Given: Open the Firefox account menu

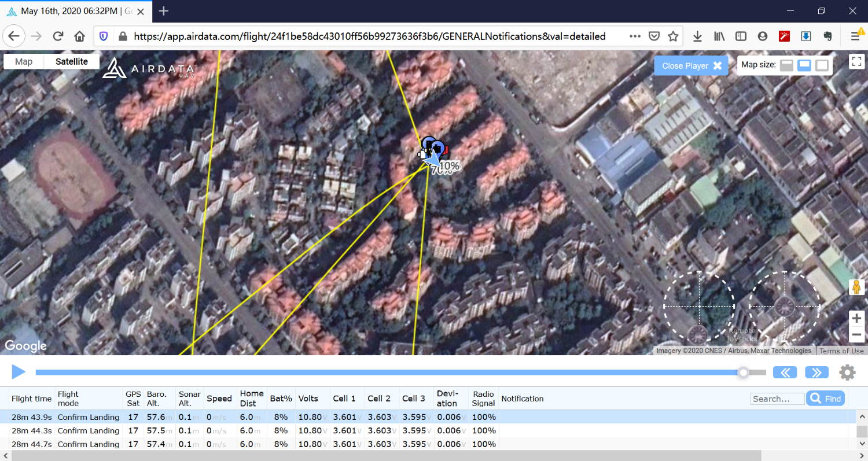Looking at the screenshot, I should pos(762,36).
